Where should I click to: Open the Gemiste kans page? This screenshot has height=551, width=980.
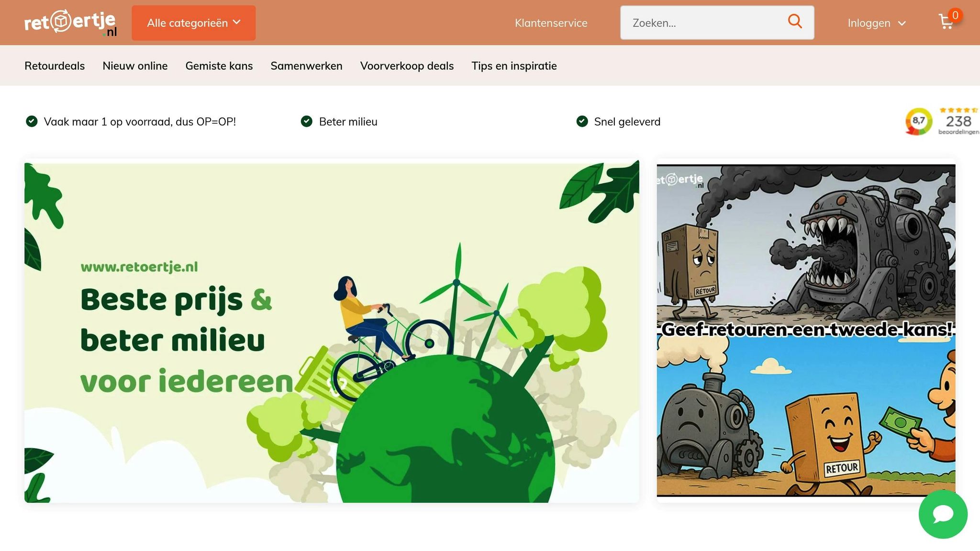pos(219,66)
